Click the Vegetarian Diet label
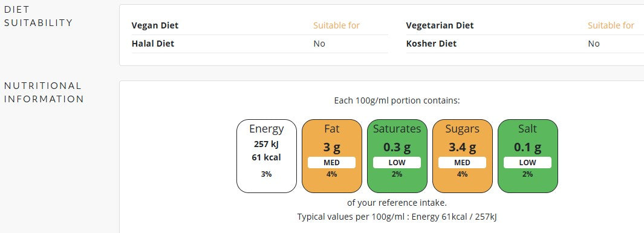The image size is (644, 233). (440, 25)
